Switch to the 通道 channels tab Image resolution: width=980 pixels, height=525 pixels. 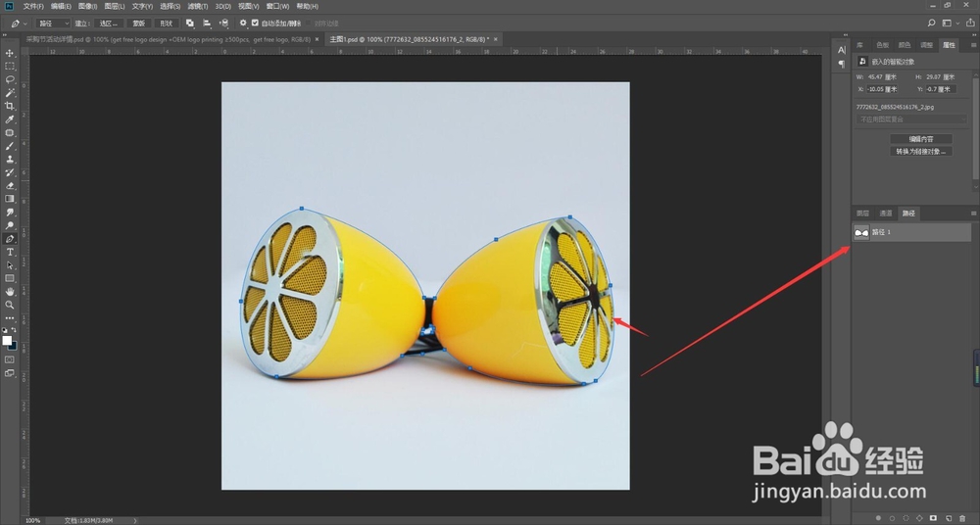pyautogui.click(x=886, y=214)
